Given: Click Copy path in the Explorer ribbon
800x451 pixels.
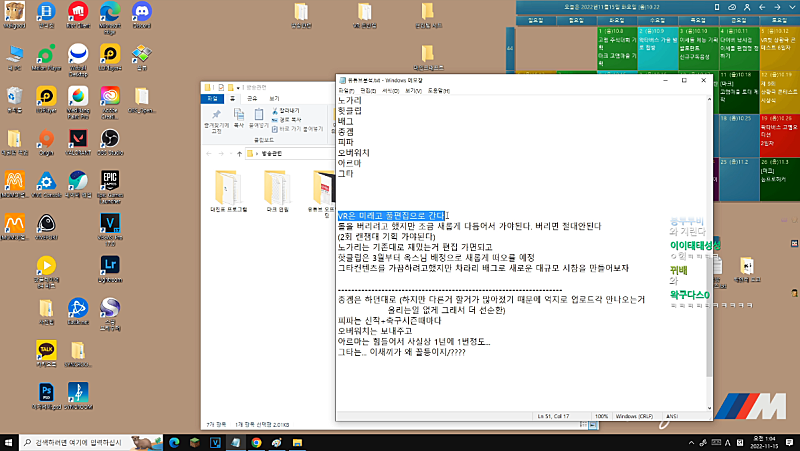Looking at the screenshot, I should click(287, 119).
